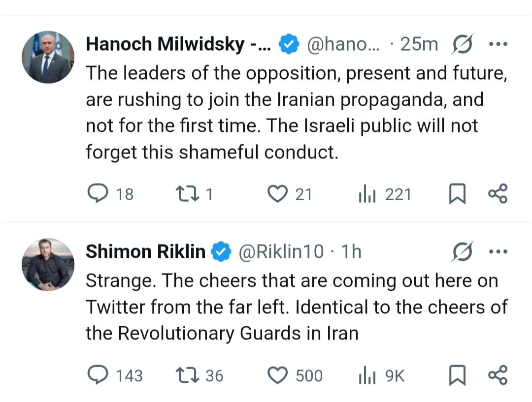The width and height of the screenshot is (532, 402).
Task: Open Grok icon on Riklin's tweet
Action: (x=463, y=251)
